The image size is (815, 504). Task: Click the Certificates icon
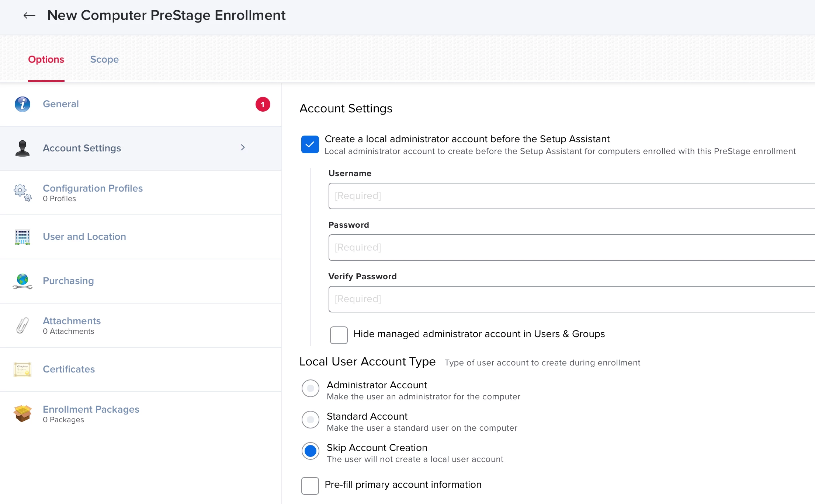coord(22,370)
